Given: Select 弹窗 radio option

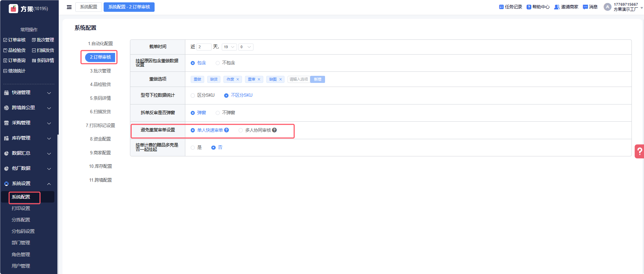Looking at the screenshot, I should click(193, 113).
